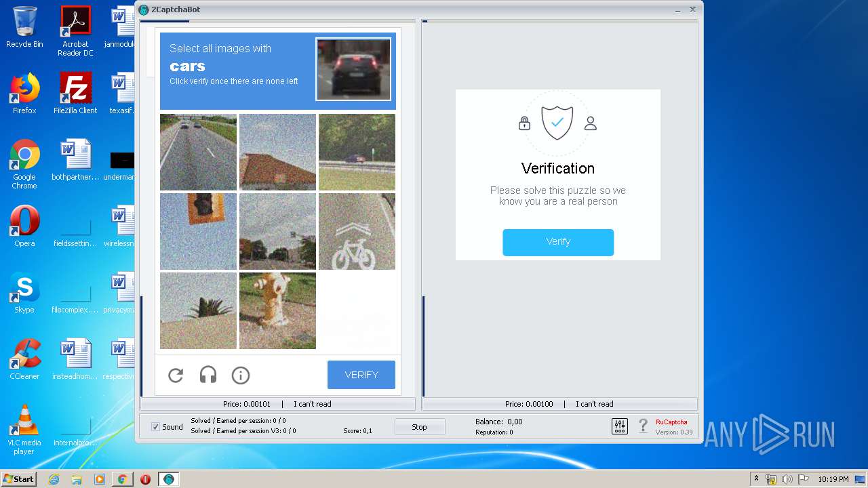Open Acrobat Reader DC desktop shortcut

75,32
